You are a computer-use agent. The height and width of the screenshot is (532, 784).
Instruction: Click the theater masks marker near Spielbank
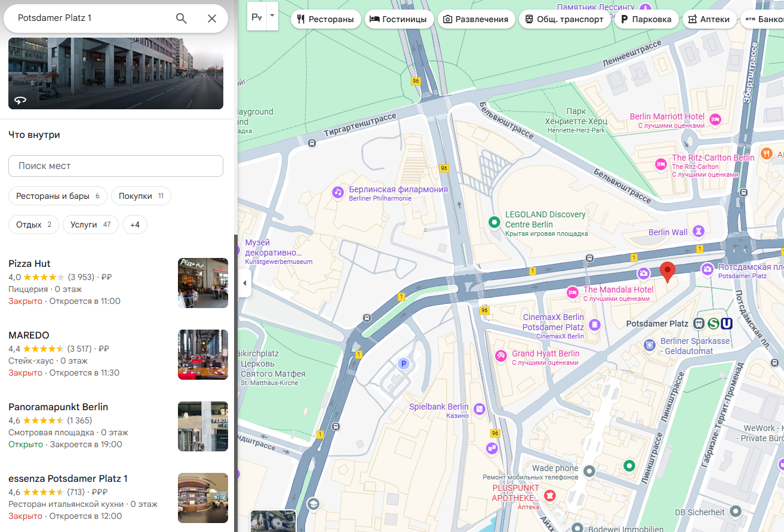492,448
